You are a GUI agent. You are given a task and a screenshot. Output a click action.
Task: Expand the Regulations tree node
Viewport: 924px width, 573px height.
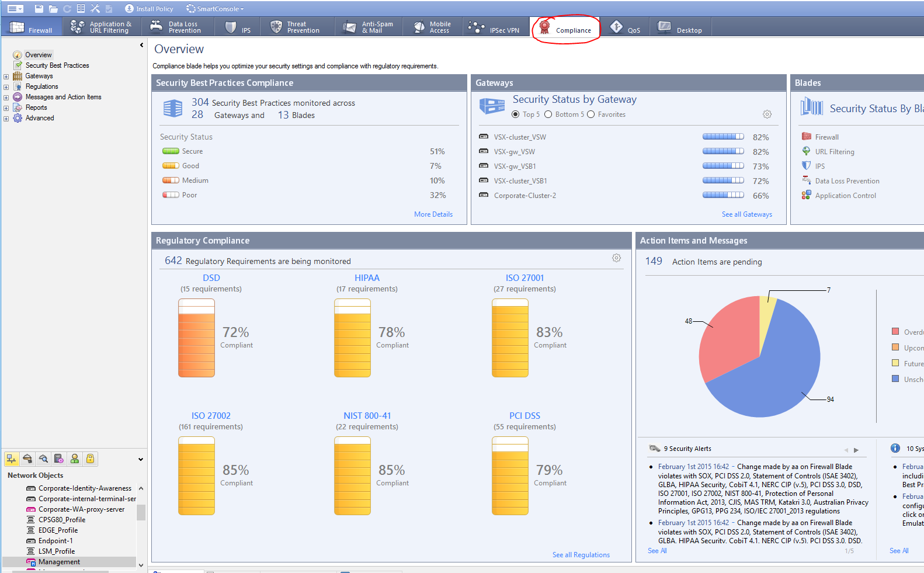(6, 87)
